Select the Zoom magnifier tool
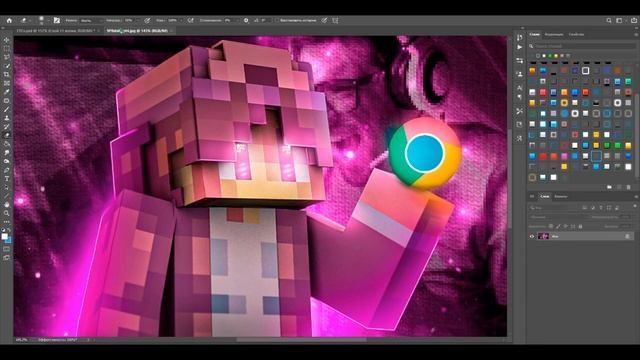 pyautogui.click(x=7, y=213)
